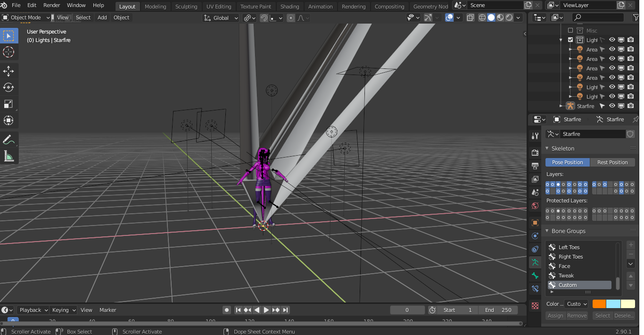Hide Starfire in viewport with eye
Screen dimensions: 644x335
point(612,106)
